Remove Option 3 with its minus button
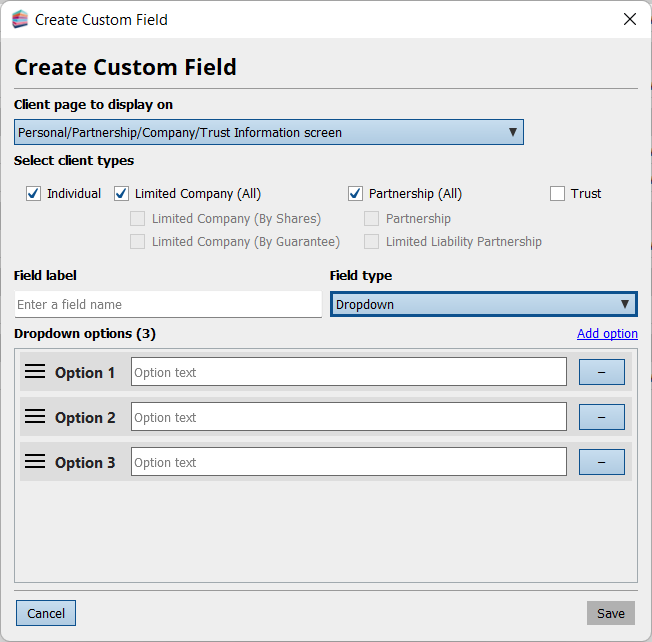Image resolution: width=652 pixels, height=642 pixels. pos(601,462)
